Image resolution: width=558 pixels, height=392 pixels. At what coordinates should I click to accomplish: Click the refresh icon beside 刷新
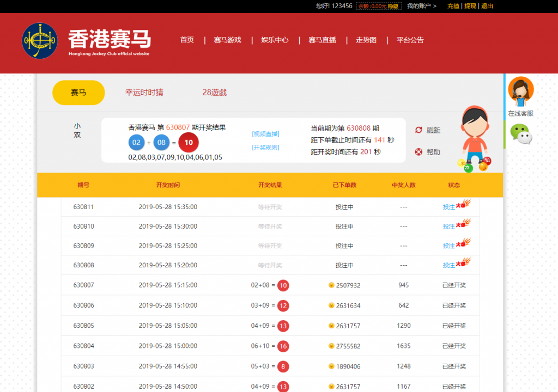418,130
